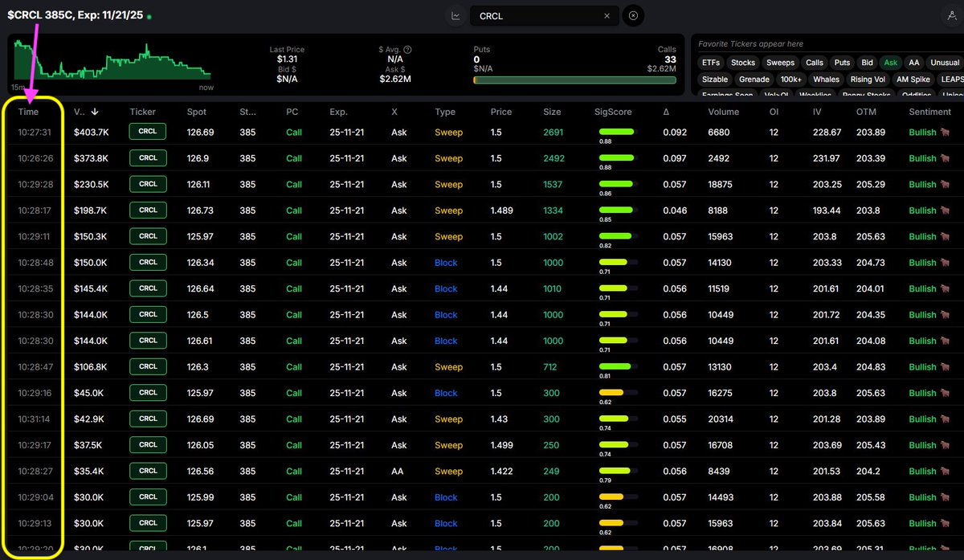The width and height of the screenshot is (964, 560).
Task: Click the Puts/Calls ratio bar
Action: coord(574,80)
